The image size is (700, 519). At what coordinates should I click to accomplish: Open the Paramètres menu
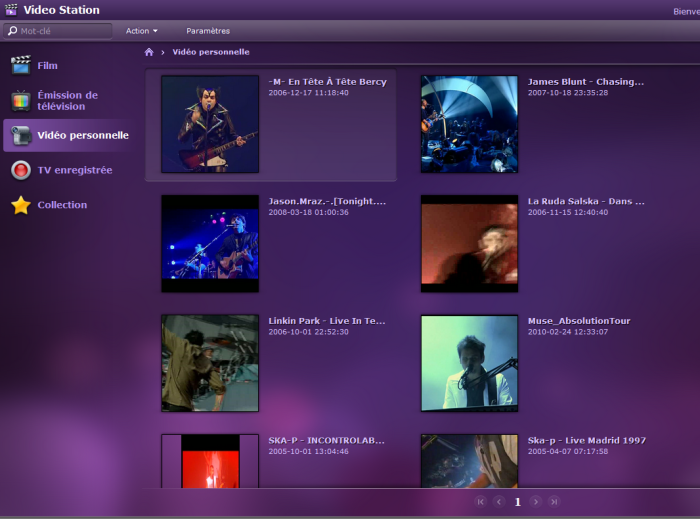click(x=207, y=31)
